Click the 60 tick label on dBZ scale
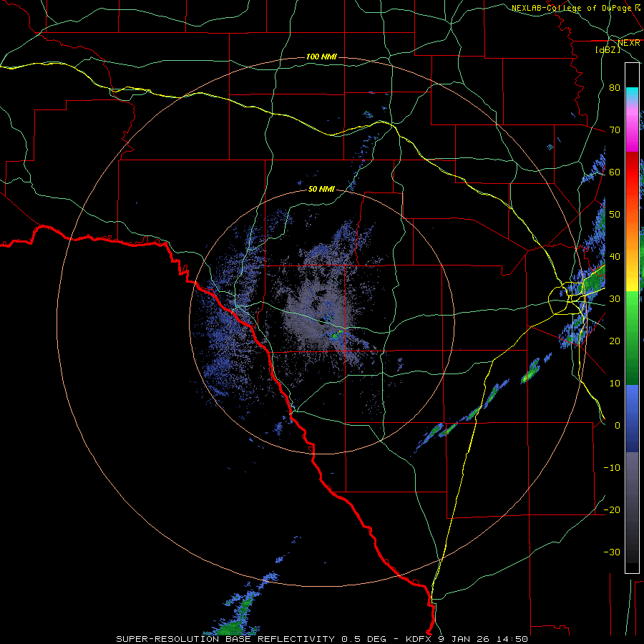The image size is (644, 644). (x=615, y=172)
